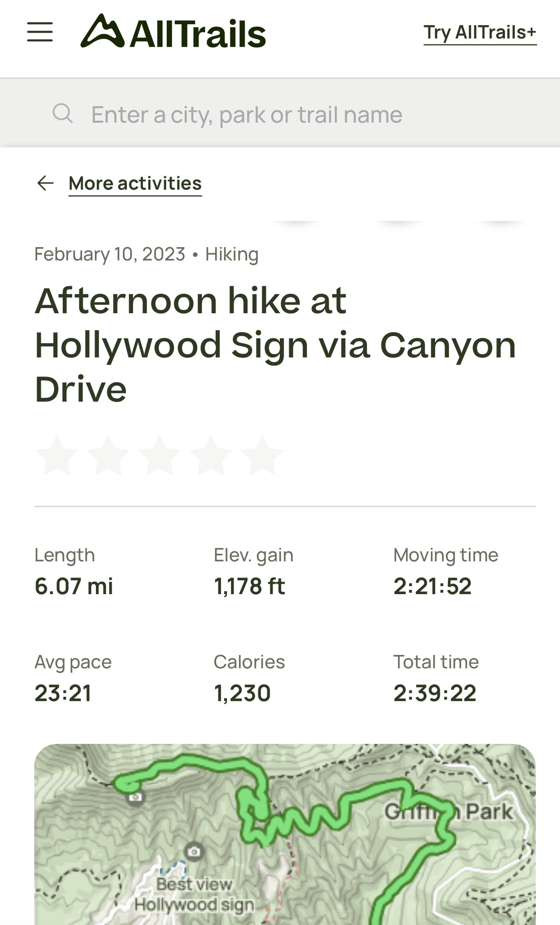Click the search magnifier icon
This screenshot has height=925, width=560.
[x=62, y=114]
